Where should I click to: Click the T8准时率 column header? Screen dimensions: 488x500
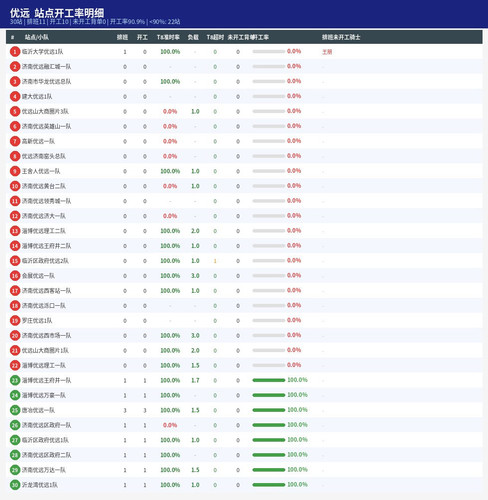point(168,37)
